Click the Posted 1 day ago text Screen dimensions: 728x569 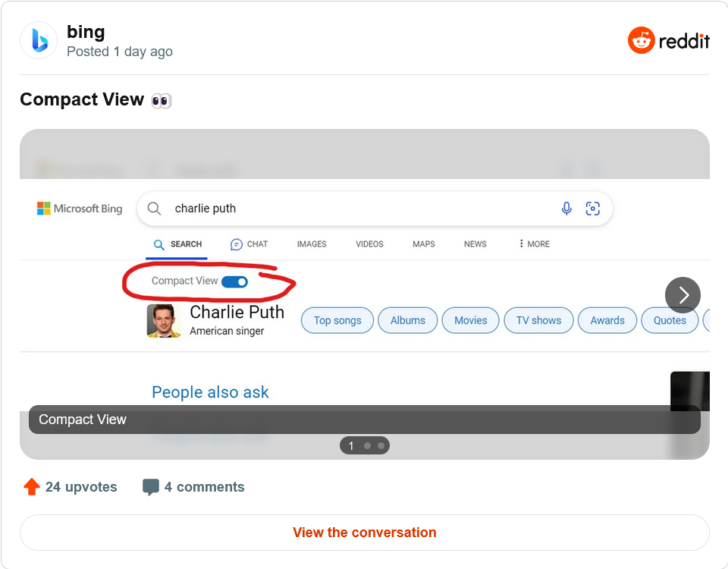120,52
